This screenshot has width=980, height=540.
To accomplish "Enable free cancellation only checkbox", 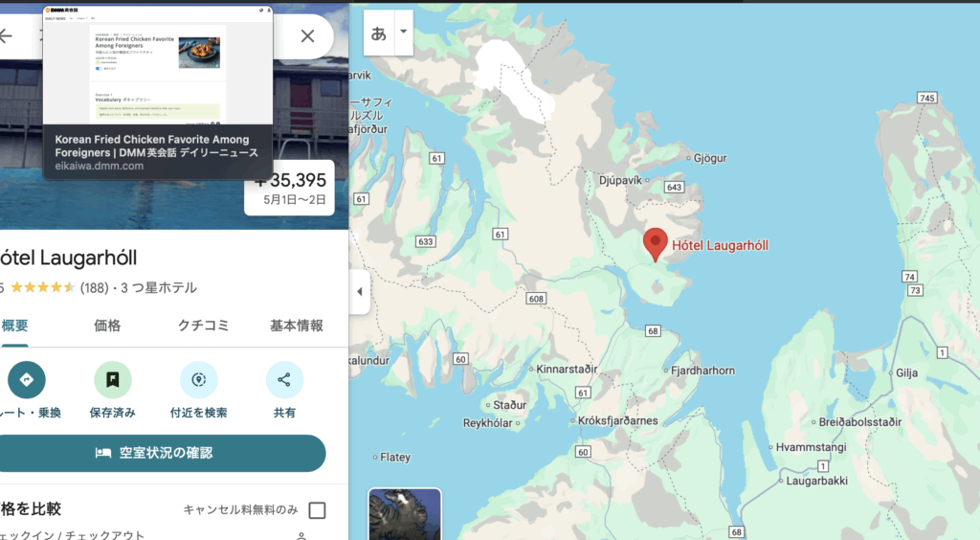I will pyautogui.click(x=317, y=510).
